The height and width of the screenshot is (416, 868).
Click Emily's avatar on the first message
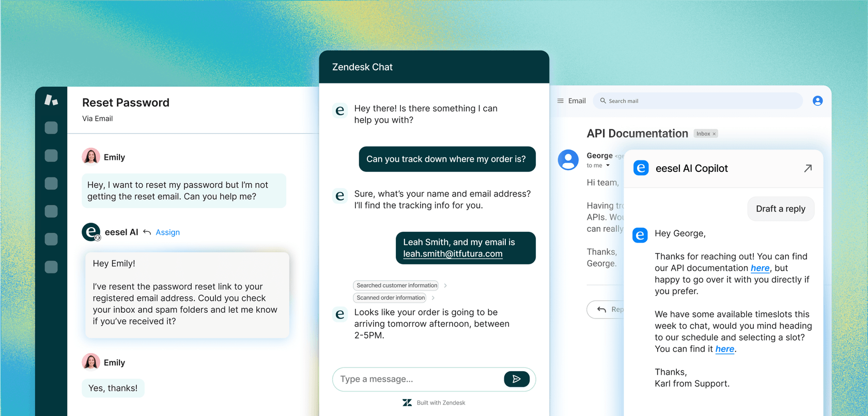pyautogui.click(x=91, y=157)
